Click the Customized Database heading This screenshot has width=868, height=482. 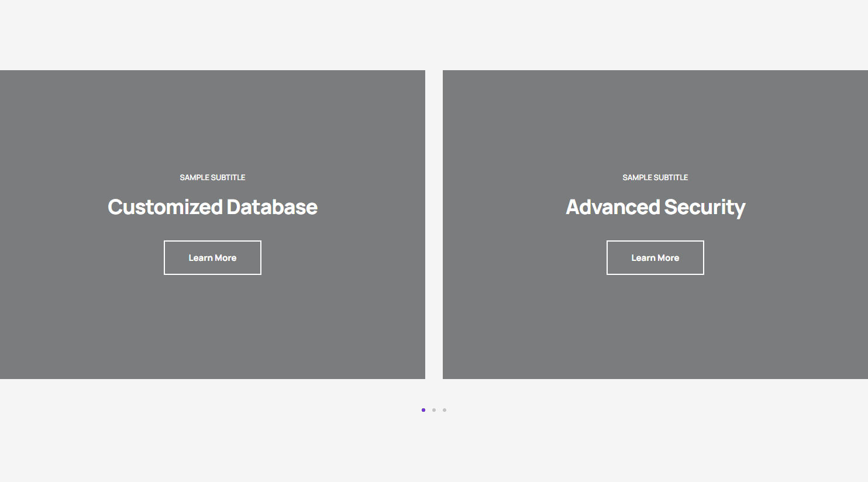pyautogui.click(x=212, y=207)
